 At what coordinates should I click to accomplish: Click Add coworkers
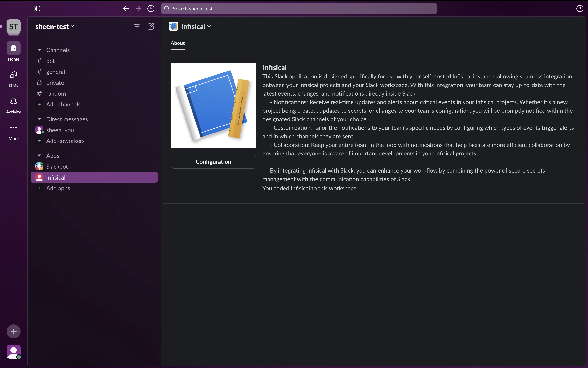[x=94, y=141]
